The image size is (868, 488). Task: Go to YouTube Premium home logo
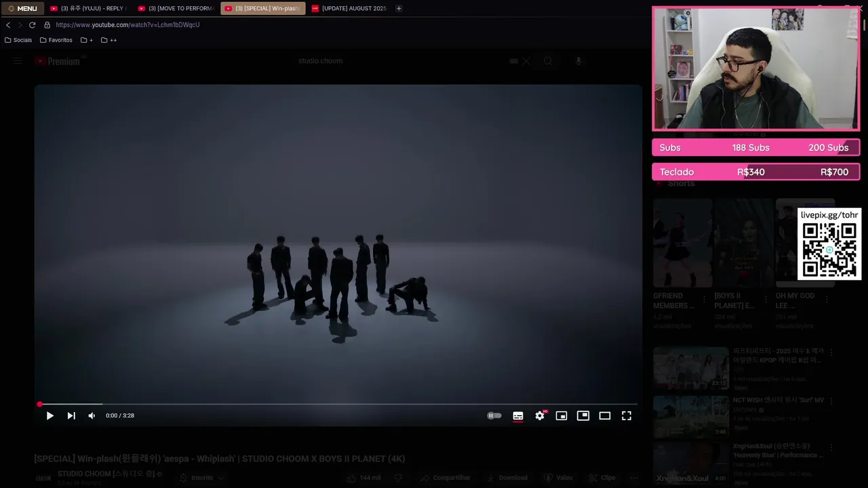[58, 61]
